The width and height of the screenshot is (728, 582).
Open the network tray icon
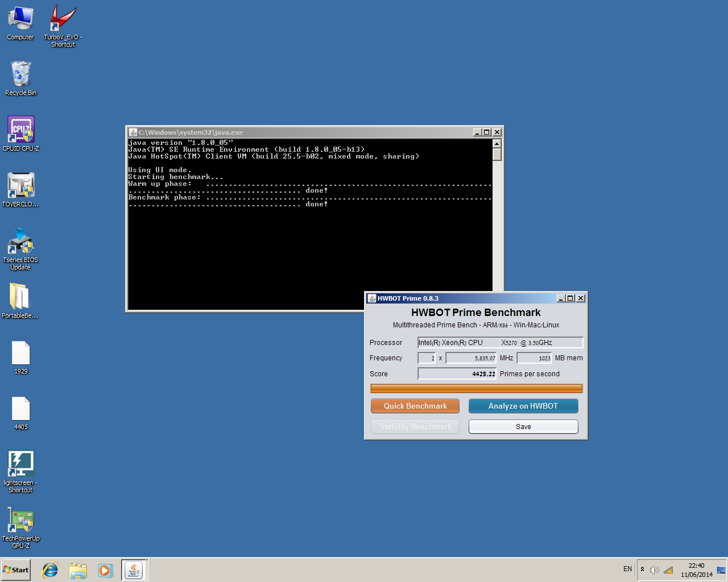[x=668, y=570]
